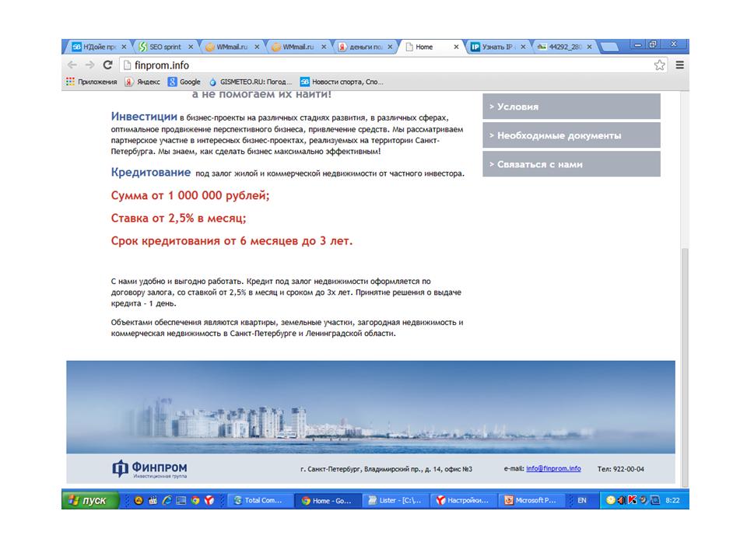
Task: Click the yellow round quick launch icon
Action: (x=139, y=500)
